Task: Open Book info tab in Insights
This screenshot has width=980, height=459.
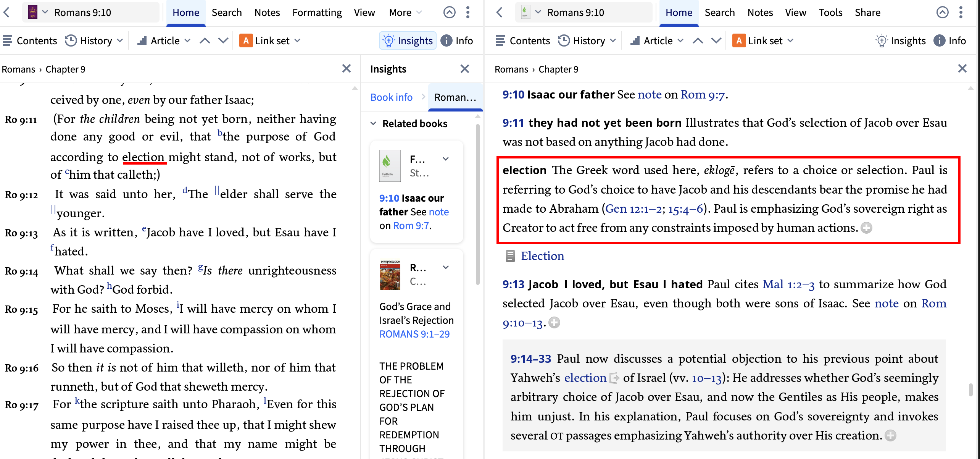Action: [391, 97]
